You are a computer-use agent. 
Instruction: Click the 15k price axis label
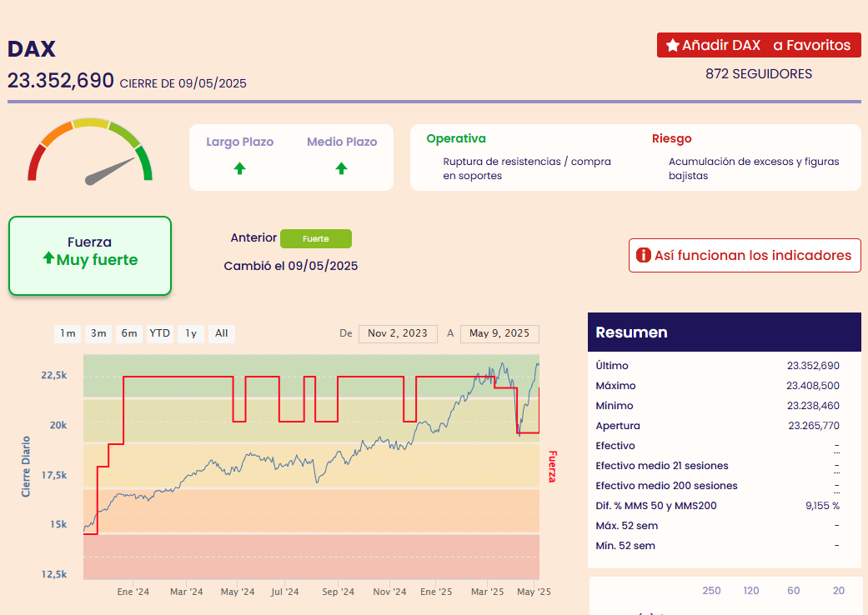point(58,523)
